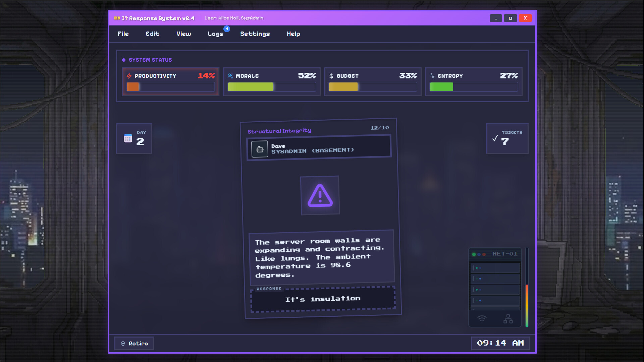Click the 09:14 AM clock display
644x362 pixels.
[x=500, y=343]
